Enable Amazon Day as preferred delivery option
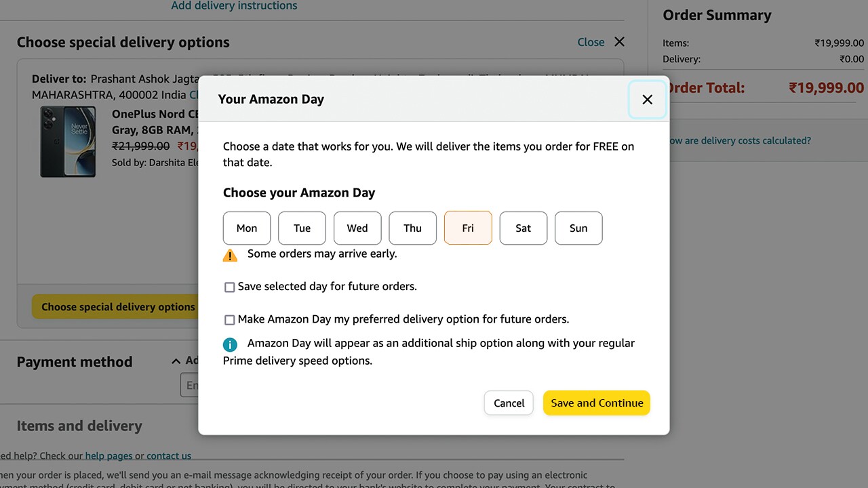Viewport: 868px width, 488px height. point(230,320)
